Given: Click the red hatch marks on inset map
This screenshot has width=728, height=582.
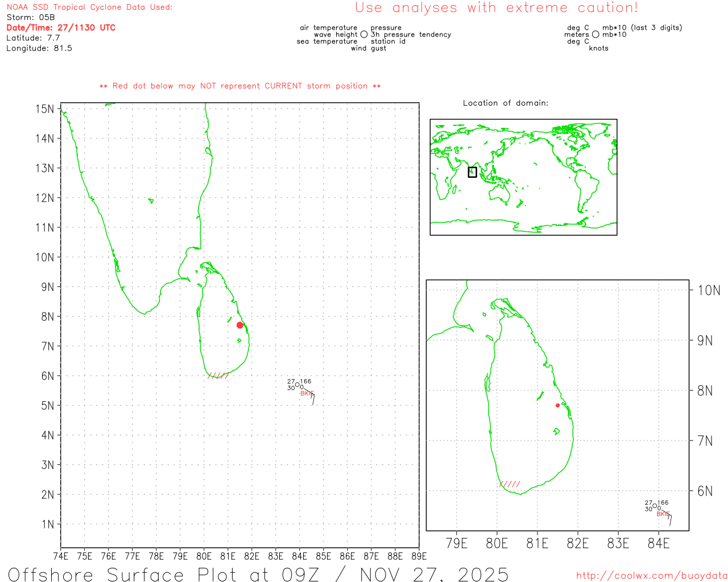Looking at the screenshot, I should pos(510,484).
